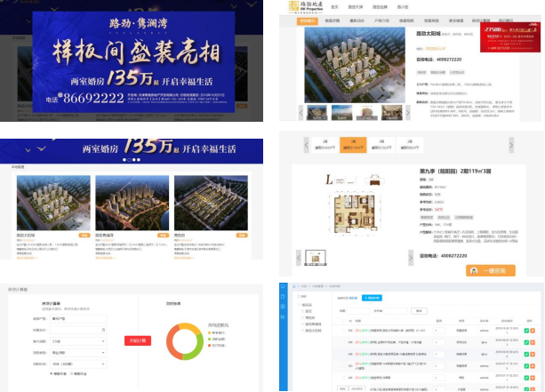Tick the select-all checkbox in admin table header
Screen dimensions: 545x392
pyautogui.click(x=344, y=321)
